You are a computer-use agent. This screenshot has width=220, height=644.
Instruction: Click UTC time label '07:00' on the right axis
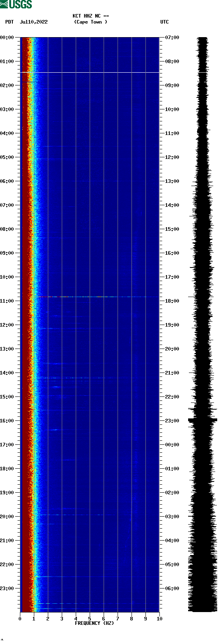172,38
